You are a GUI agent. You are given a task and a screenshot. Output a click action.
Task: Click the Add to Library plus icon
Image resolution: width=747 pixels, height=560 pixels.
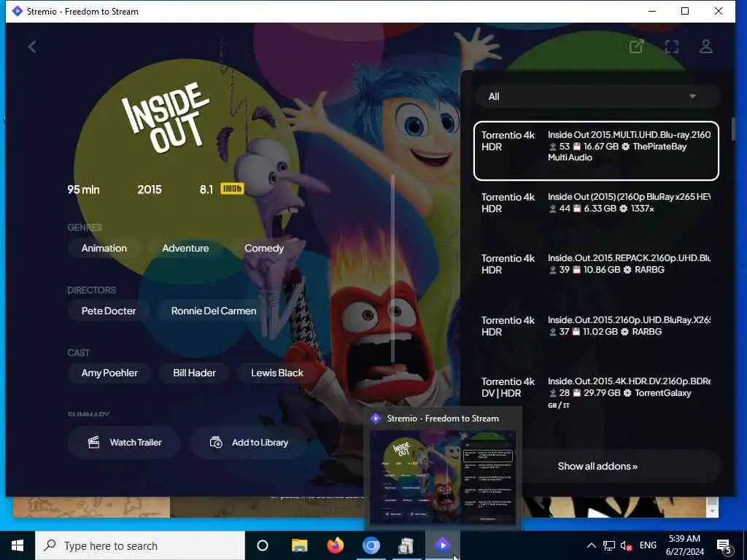tap(216, 443)
